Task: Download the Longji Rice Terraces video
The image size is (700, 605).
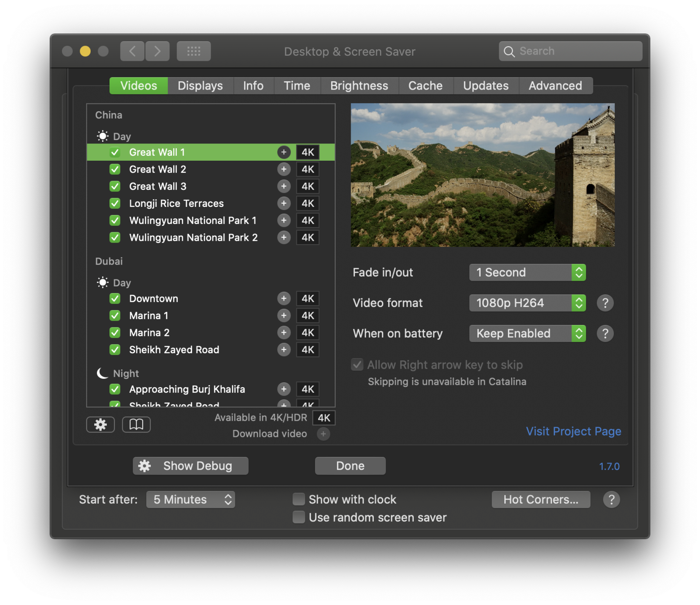Action: pyautogui.click(x=284, y=203)
